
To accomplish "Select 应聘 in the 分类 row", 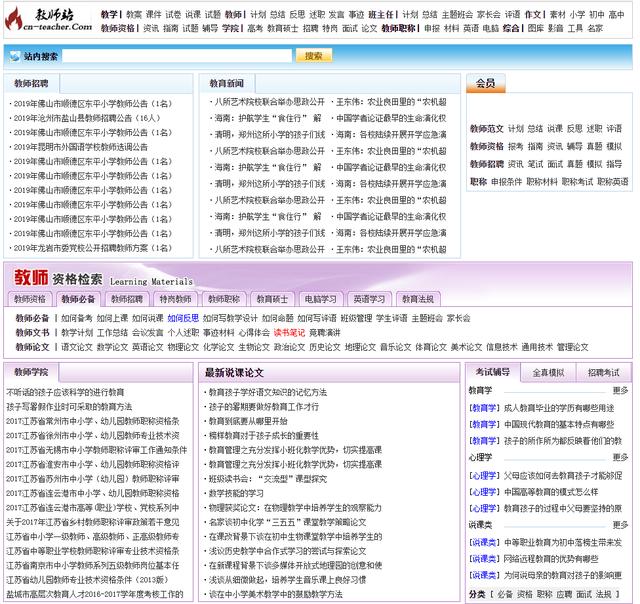I will click(564, 594).
